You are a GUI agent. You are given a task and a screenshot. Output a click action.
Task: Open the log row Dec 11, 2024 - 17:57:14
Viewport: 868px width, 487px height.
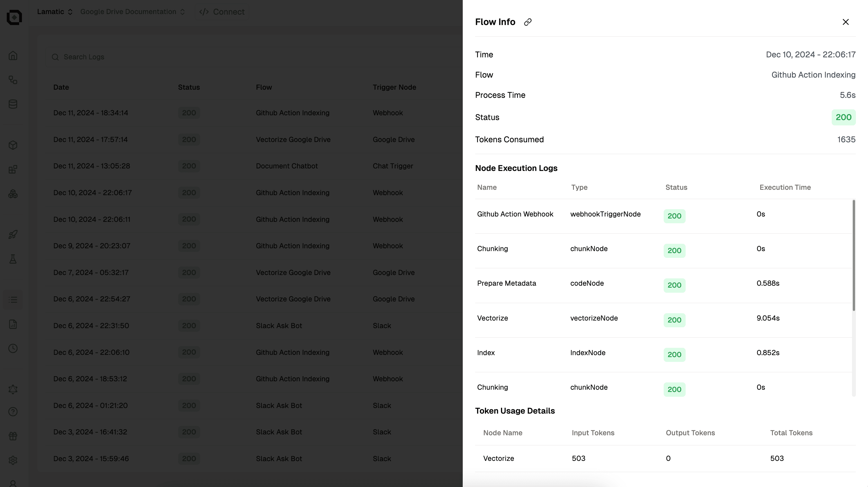tap(254, 139)
